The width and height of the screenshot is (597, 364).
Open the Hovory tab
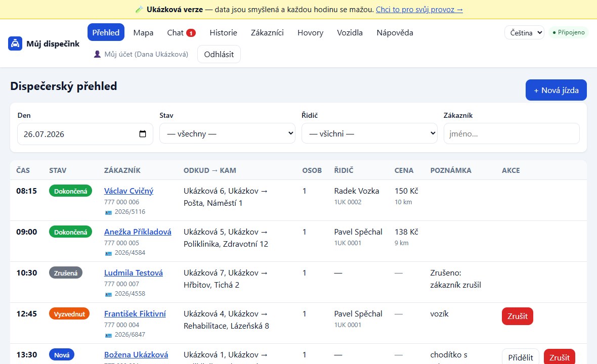pos(310,33)
